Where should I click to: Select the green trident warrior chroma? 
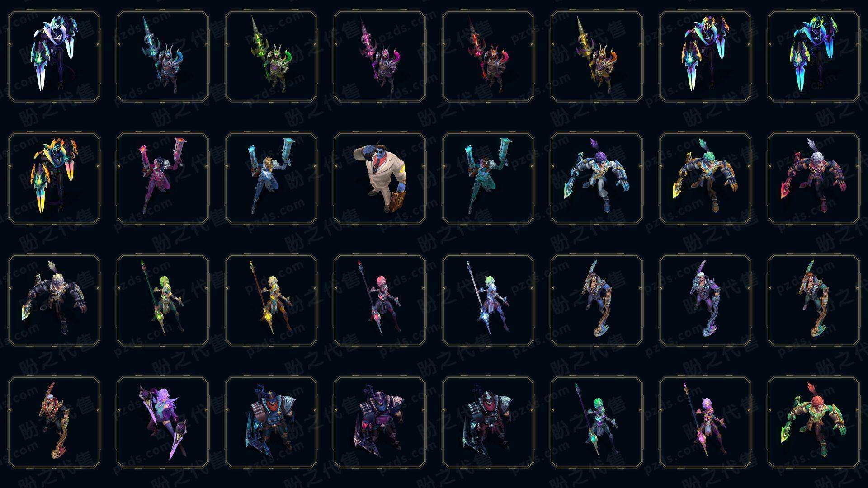click(271, 56)
